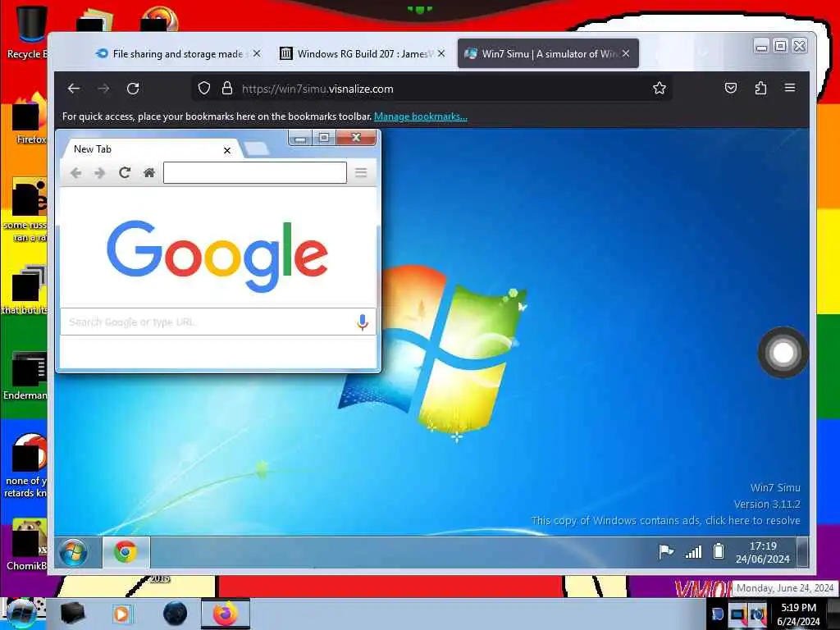840x630 pixels.
Task: Start voice search with microphone icon
Action: pyautogui.click(x=363, y=322)
